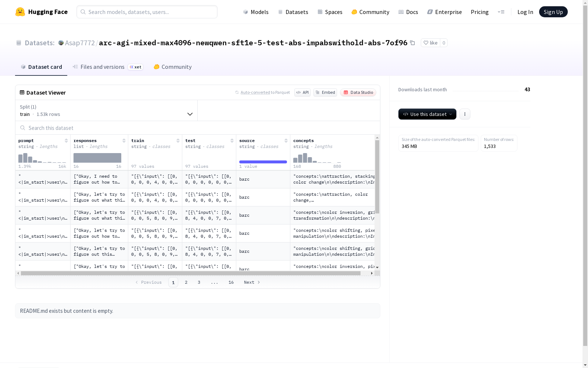Go to Next page of dataset rows

252,282
